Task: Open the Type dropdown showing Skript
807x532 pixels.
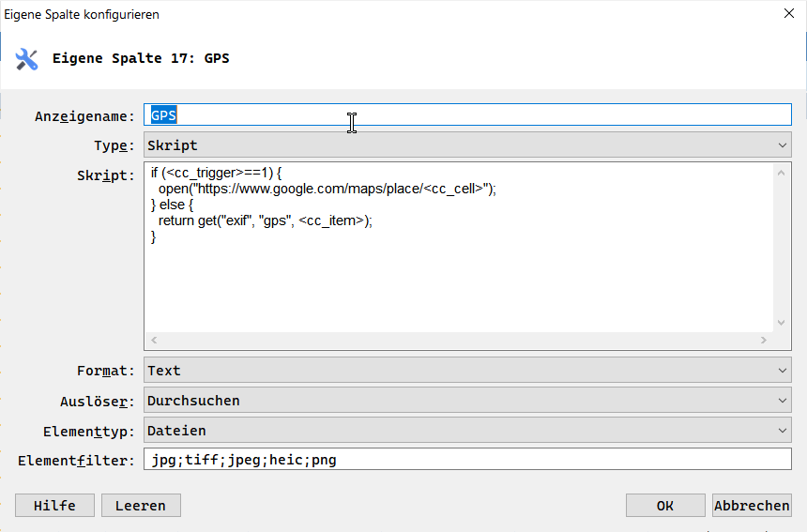Action: coord(467,145)
